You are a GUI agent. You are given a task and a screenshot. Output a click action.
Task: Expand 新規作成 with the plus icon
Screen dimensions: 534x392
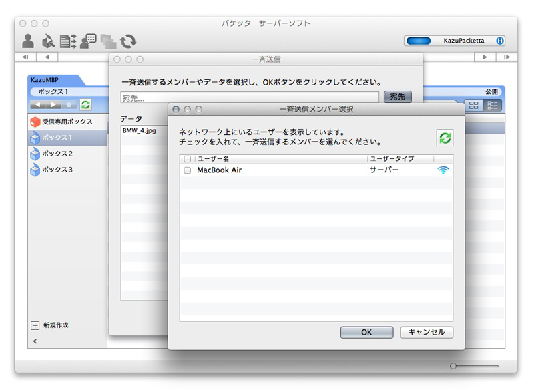pos(35,325)
